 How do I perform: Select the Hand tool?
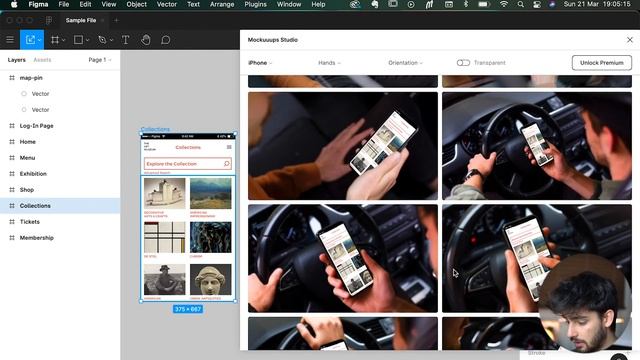tap(146, 40)
